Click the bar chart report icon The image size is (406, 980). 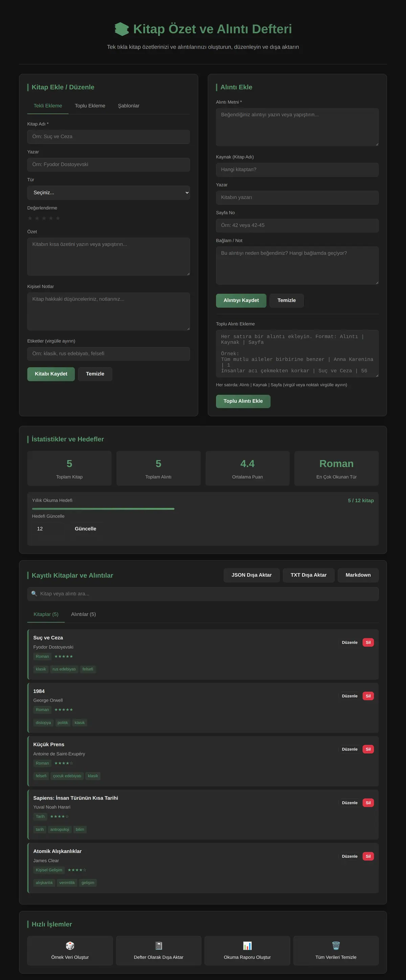click(247, 946)
